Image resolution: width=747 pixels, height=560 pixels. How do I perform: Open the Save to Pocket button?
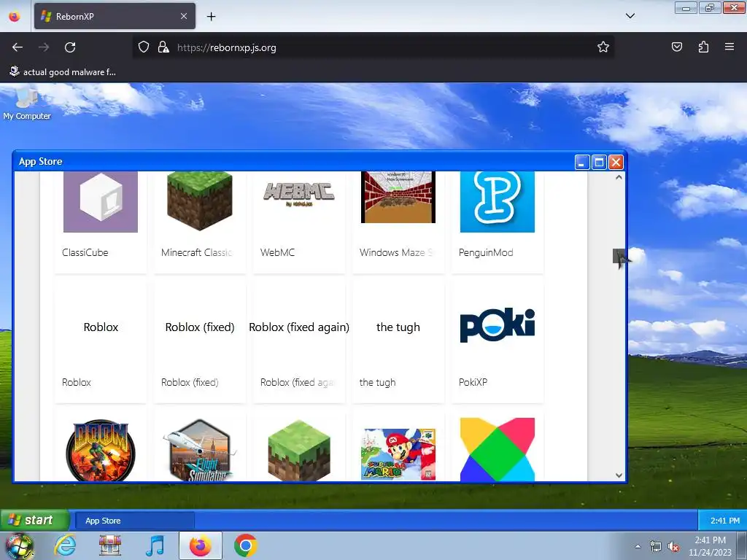pos(677,47)
